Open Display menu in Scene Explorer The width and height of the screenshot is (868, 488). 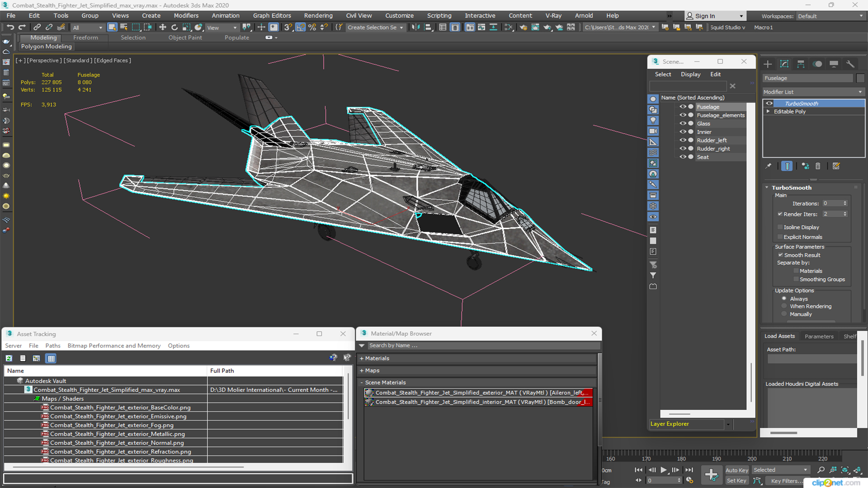click(x=691, y=74)
